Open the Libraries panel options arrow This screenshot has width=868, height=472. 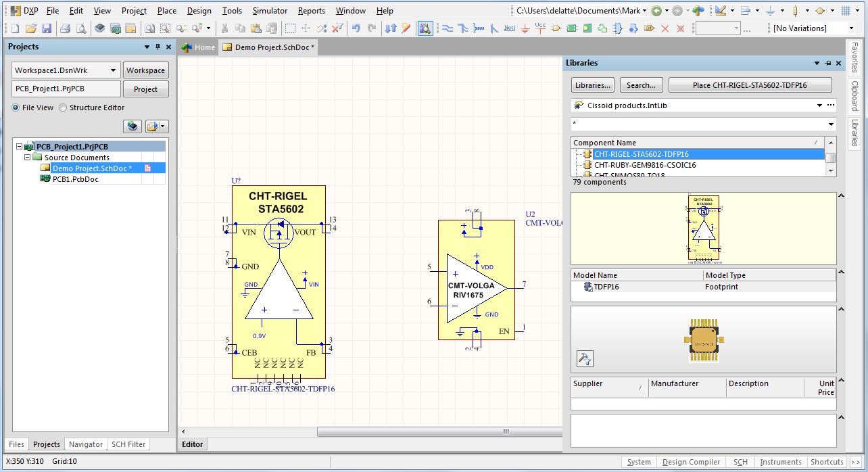[817, 63]
